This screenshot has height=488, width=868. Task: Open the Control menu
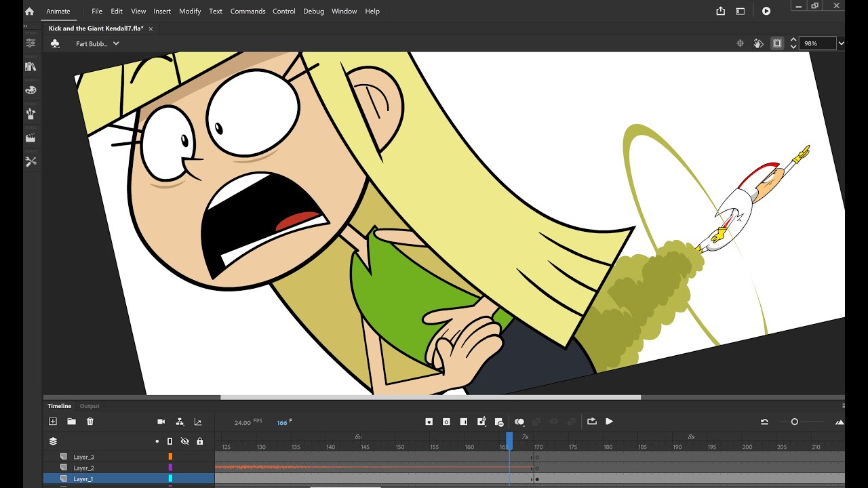click(x=284, y=11)
